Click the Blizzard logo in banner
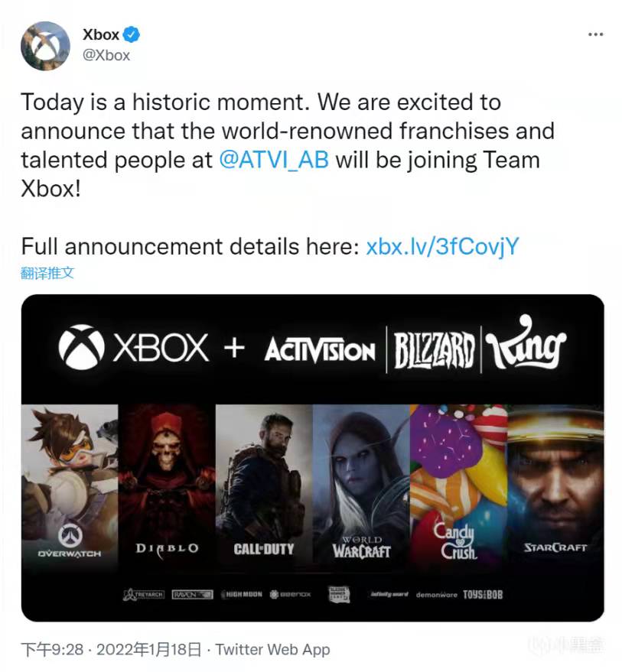This screenshot has height=672, width=622. click(x=434, y=350)
